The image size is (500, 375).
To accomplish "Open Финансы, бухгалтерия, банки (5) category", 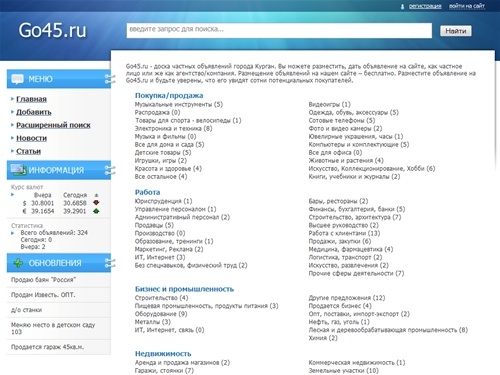I will (357, 209).
